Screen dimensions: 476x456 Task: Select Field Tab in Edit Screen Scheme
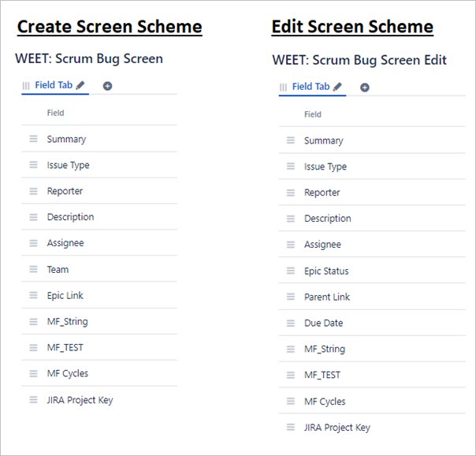(x=311, y=87)
